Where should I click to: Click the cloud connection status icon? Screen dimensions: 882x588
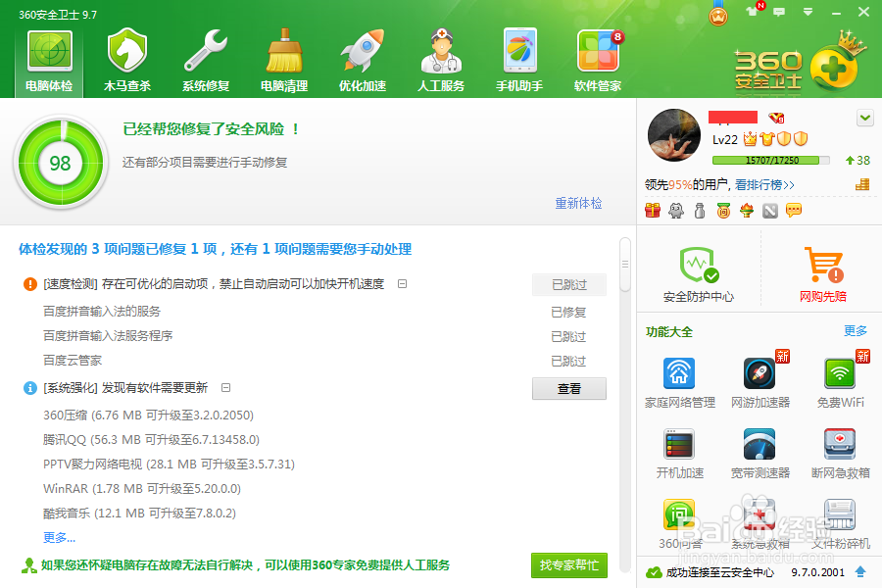(654, 572)
